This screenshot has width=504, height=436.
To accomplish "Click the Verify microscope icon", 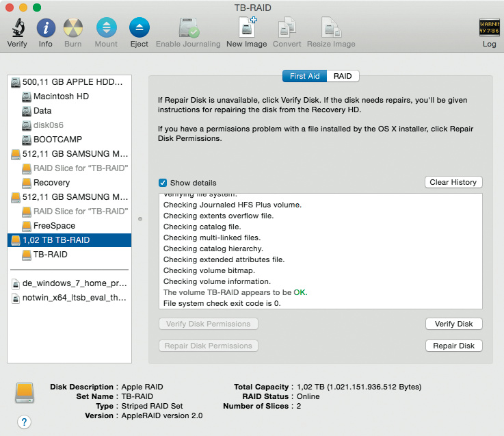I will (x=17, y=29).
